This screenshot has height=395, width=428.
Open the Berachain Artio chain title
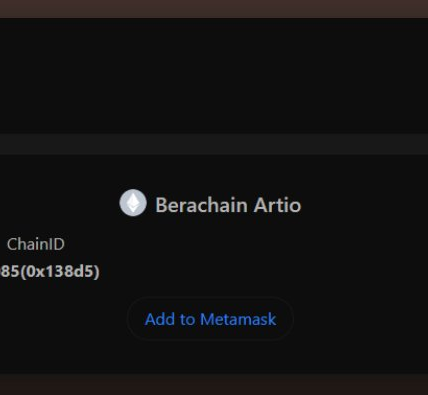pos(228,205)
